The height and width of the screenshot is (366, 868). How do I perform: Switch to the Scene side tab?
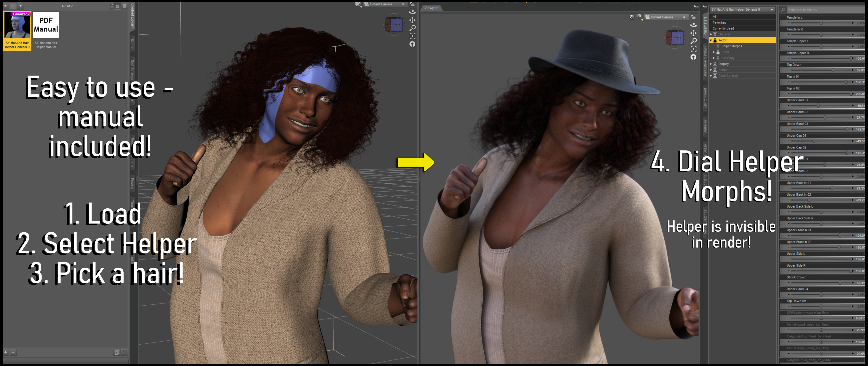[x=132, y=44]
